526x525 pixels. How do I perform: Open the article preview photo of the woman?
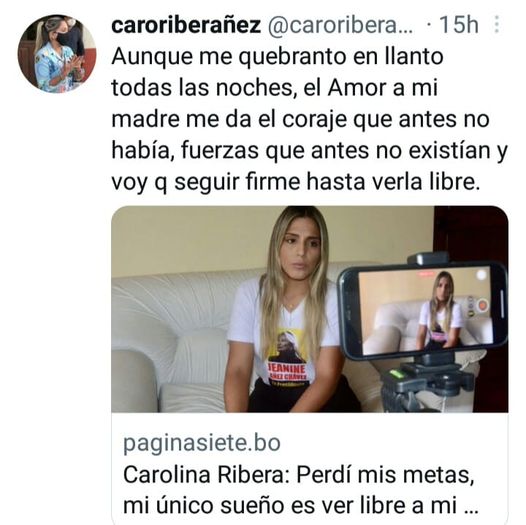pos(310,309)
